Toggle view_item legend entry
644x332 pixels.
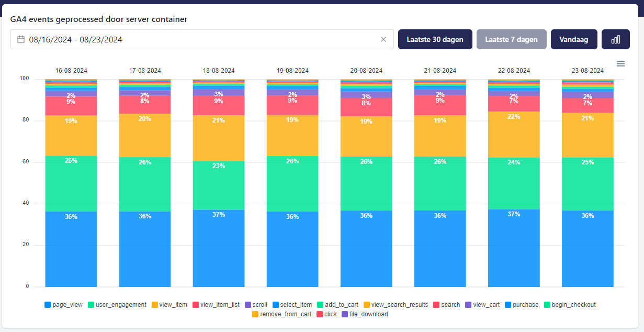coord(173,305)
